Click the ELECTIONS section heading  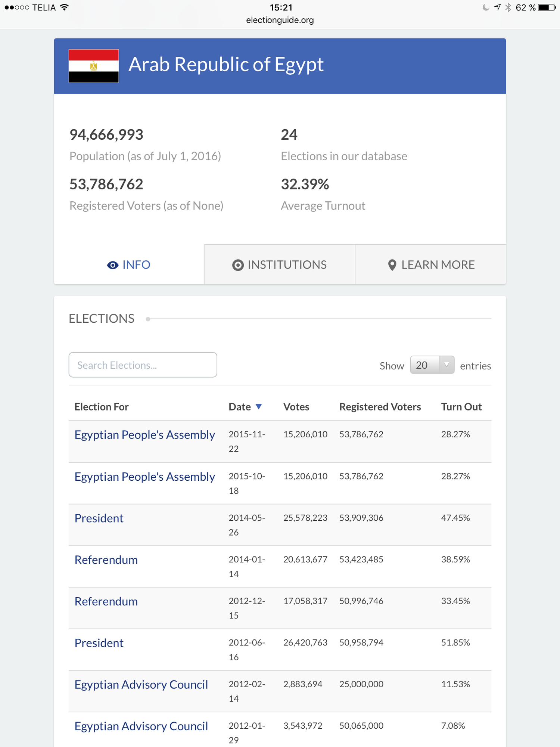[x=102, y=319]
